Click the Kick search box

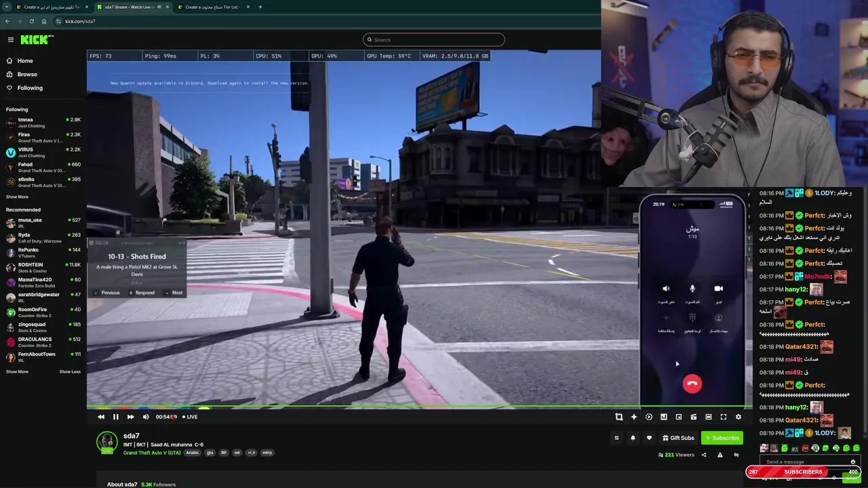pyautogui.click(x=434, y=39)
